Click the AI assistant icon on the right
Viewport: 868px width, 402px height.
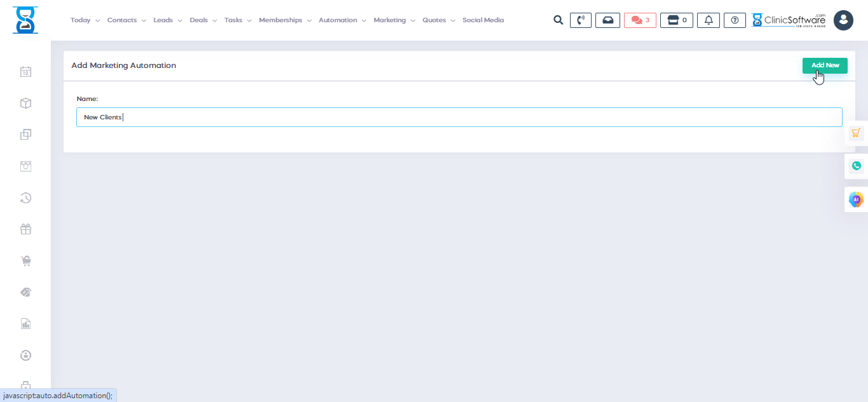click(x=856, y=199)
